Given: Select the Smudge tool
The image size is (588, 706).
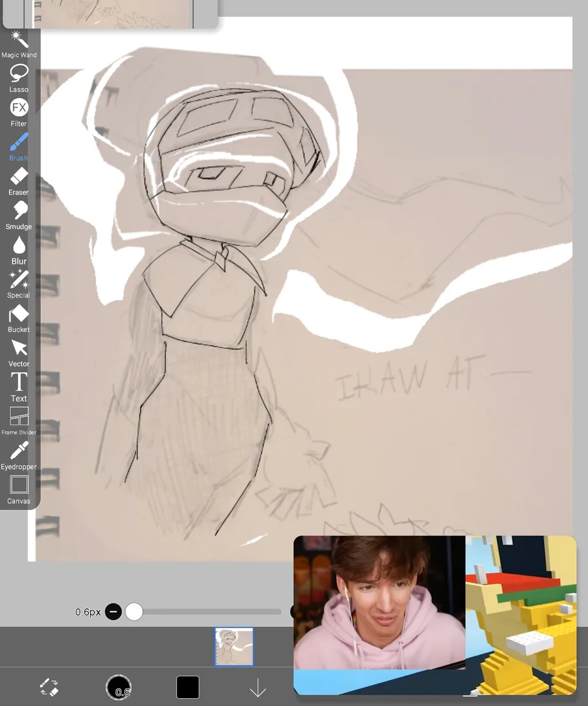Looking at the screenshot, I should [19, 216].
